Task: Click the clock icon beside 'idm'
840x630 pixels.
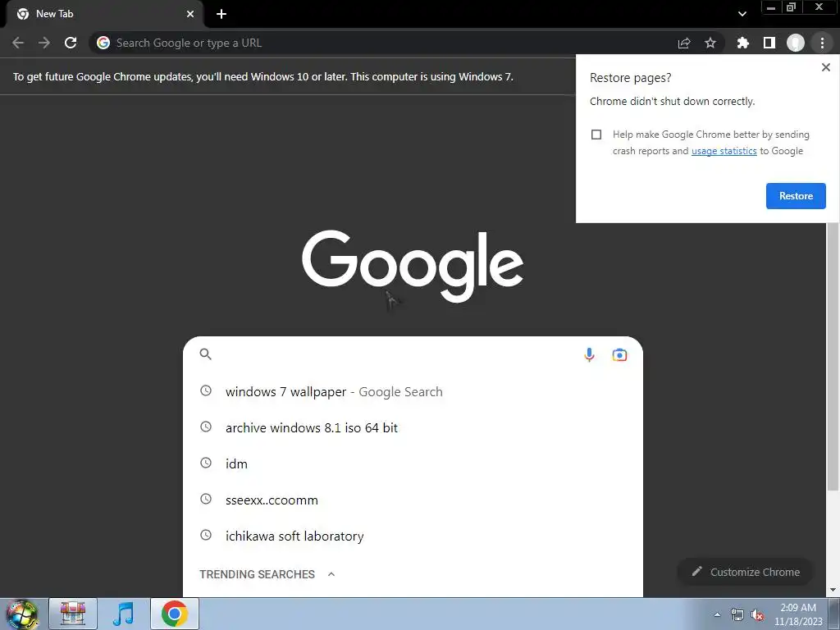Action: [x=206, y=463]
